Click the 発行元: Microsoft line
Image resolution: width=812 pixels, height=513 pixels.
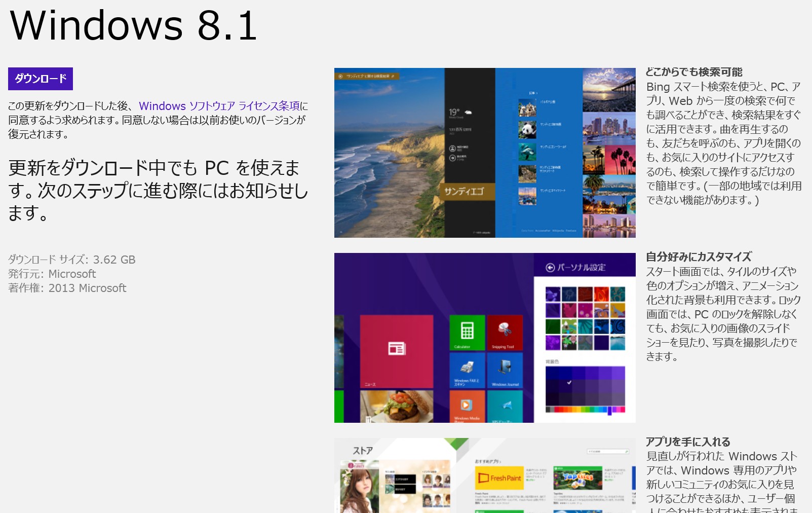[x=52, y=274]
